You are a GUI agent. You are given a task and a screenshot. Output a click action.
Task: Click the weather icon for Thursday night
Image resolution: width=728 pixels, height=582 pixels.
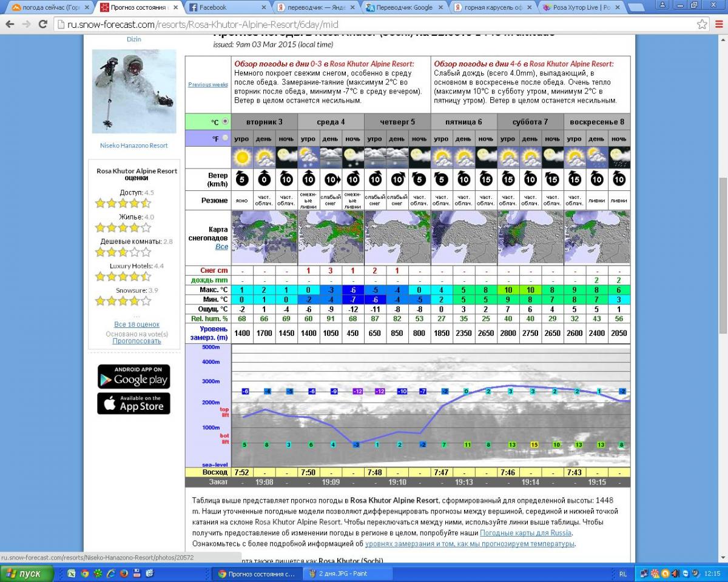(419, 158)
